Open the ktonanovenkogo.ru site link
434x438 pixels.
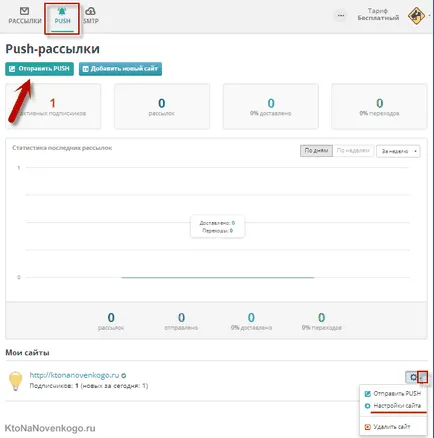point(74,375)
